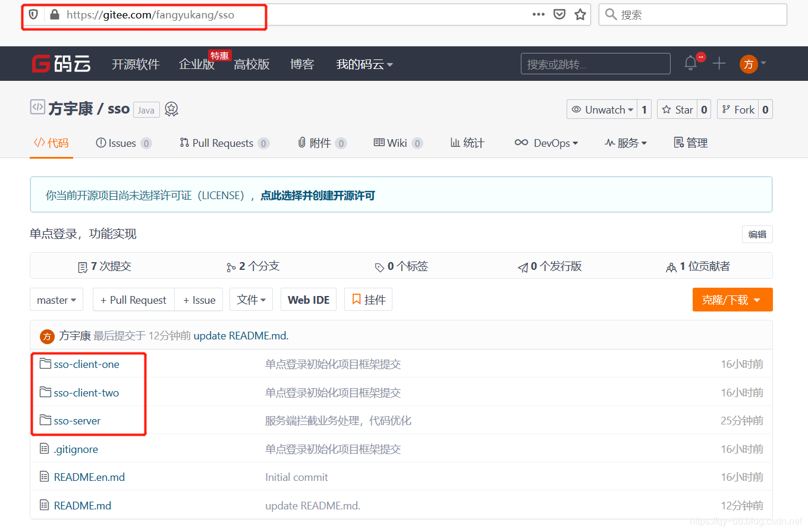View the 1 位贡献者 contributors
This screenshot has height=532, width=808.
(x=698, y=266)
